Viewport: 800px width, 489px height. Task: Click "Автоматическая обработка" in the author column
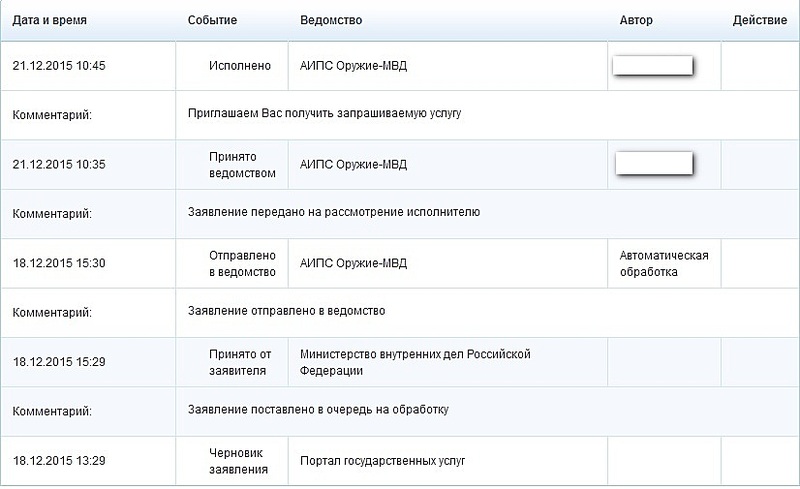pyautogui.click(x=664, y=263)
